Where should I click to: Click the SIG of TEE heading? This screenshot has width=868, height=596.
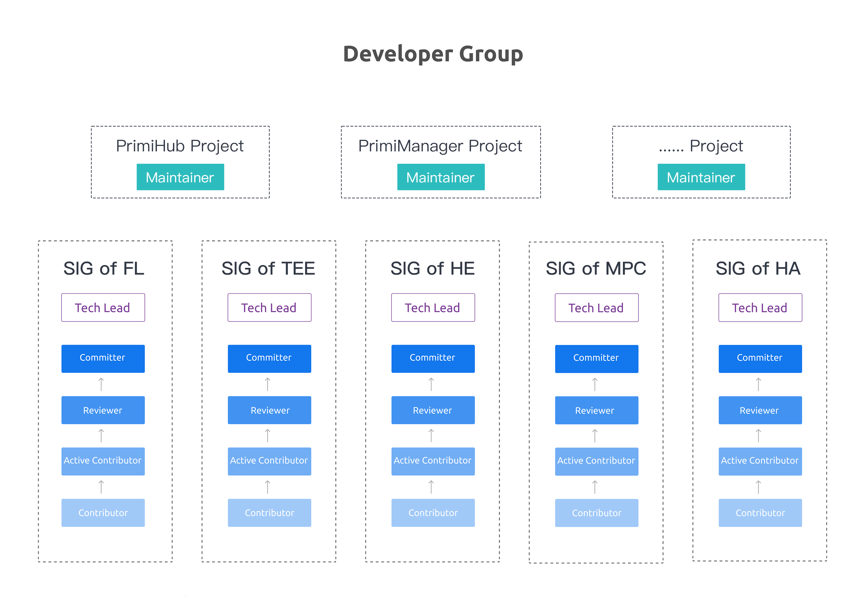268,268
